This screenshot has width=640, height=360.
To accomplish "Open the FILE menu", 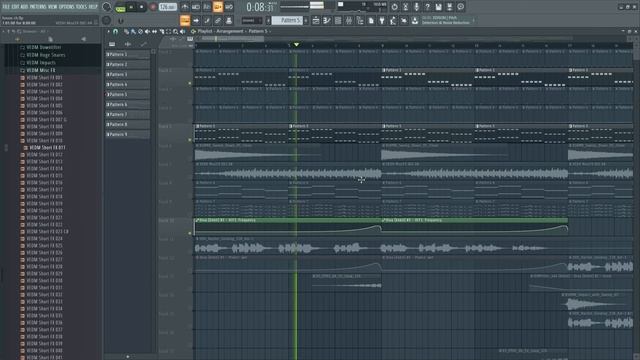I will pyautogui.click(x=6, y=7).
